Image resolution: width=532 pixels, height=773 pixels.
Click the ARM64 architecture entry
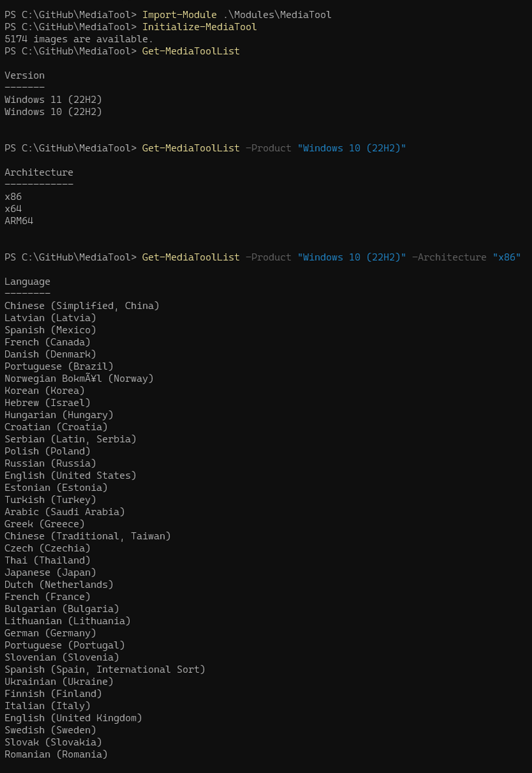point(19,221)
